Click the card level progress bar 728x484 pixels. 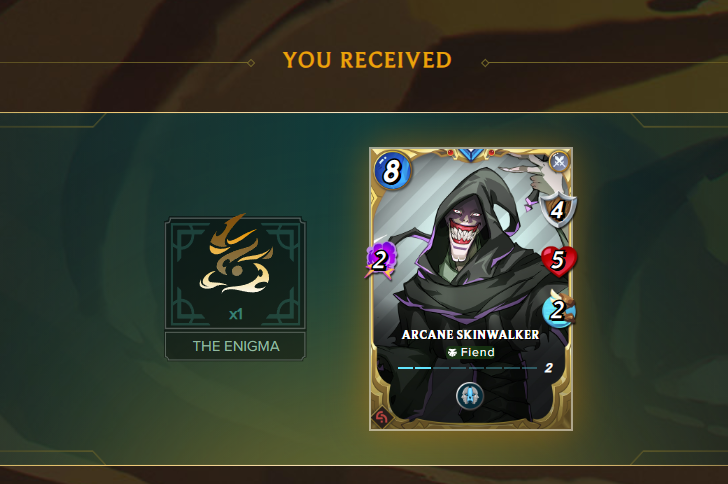467,368
